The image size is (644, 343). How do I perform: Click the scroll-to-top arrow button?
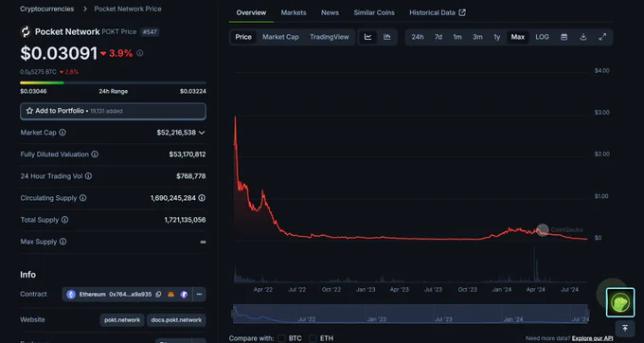pos(625,328)
